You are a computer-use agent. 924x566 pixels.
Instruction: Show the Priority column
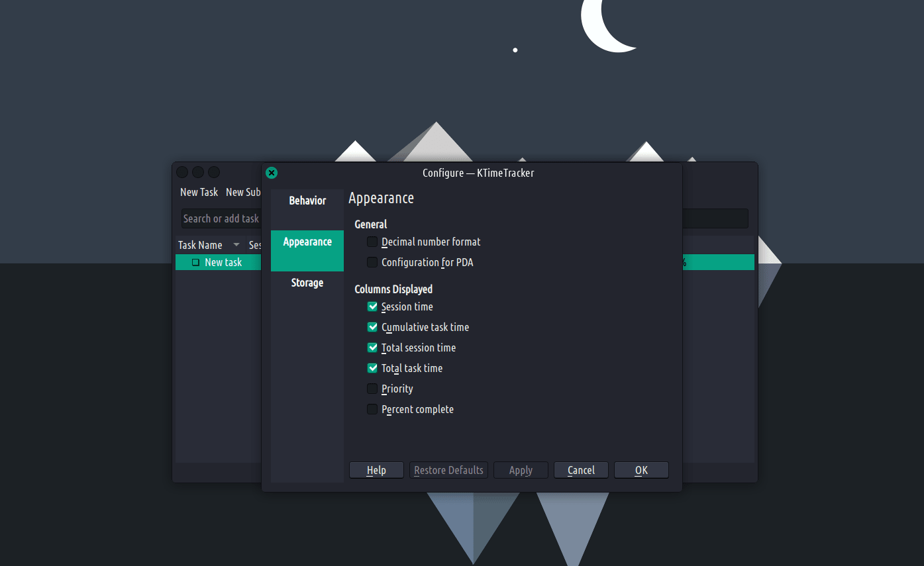(x=372, y=389)
